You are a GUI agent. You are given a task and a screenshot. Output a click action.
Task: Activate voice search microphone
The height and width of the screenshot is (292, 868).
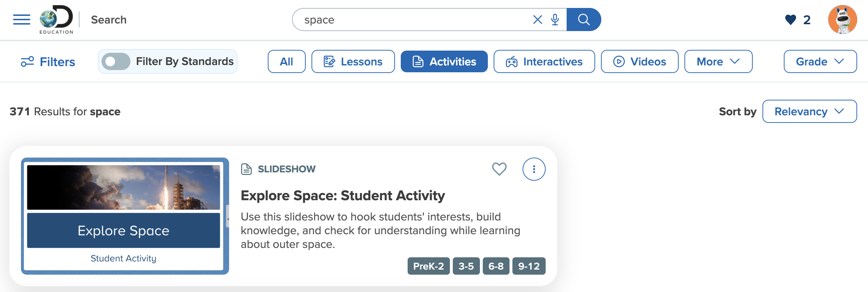(x=555, y=20)
